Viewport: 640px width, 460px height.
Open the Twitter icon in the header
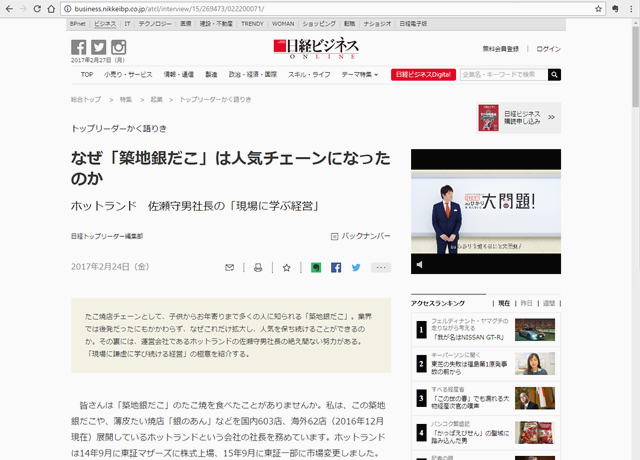pos(98,47)
